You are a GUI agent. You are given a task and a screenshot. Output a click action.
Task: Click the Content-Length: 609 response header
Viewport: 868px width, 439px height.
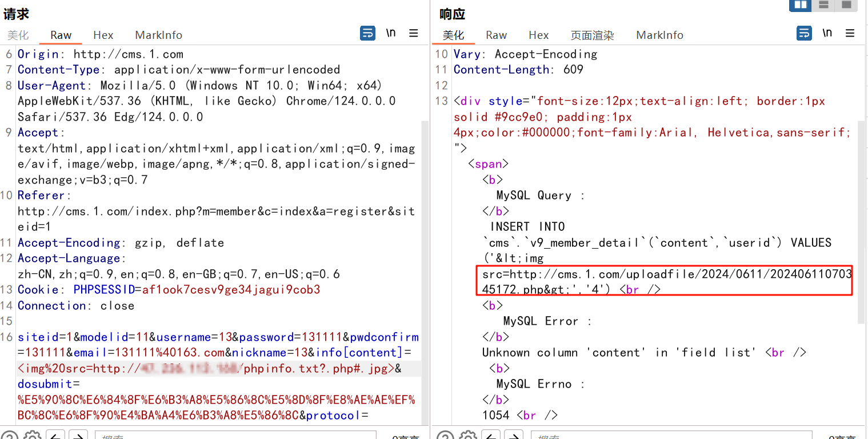[x=518, y=70]
